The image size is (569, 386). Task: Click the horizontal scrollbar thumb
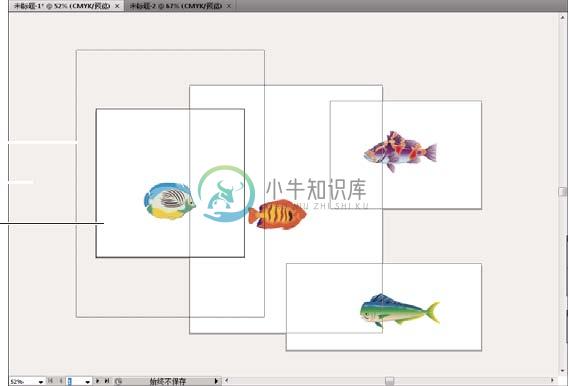(x=389, y=381)
